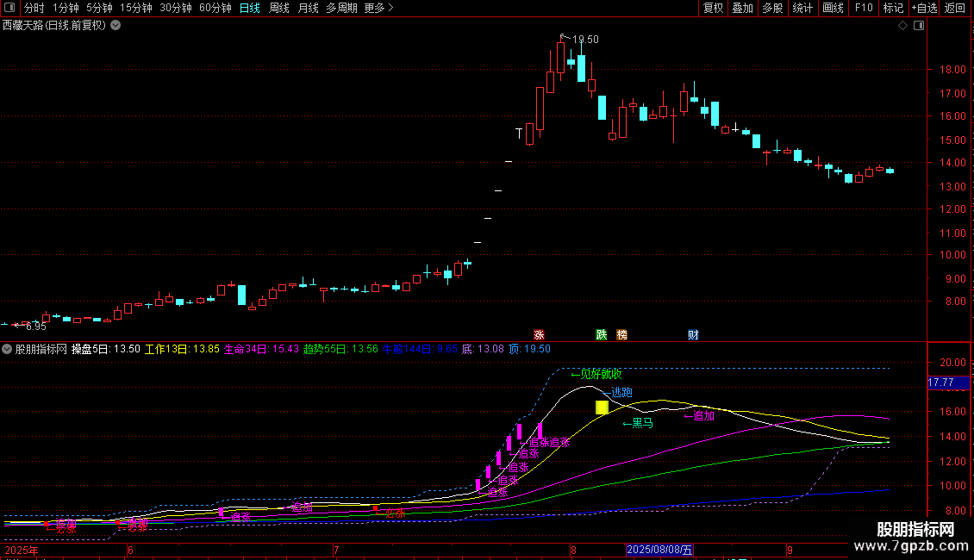Click the 股朋指标网 indicator name
Screen dimensions: 974x560
pyautogui.click(x=41, y=349)
